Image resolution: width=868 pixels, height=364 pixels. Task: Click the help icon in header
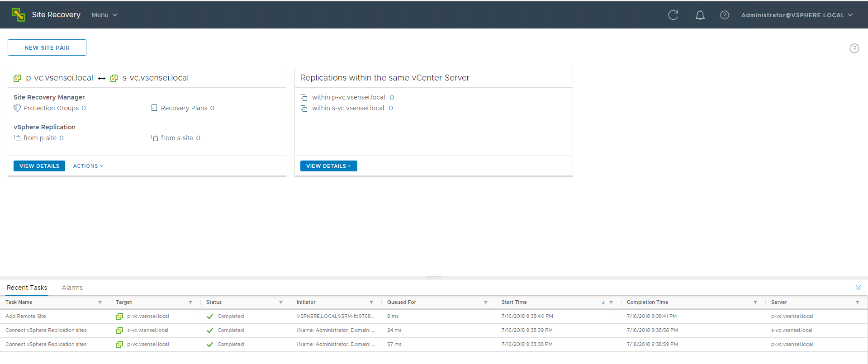coord(724,15)
